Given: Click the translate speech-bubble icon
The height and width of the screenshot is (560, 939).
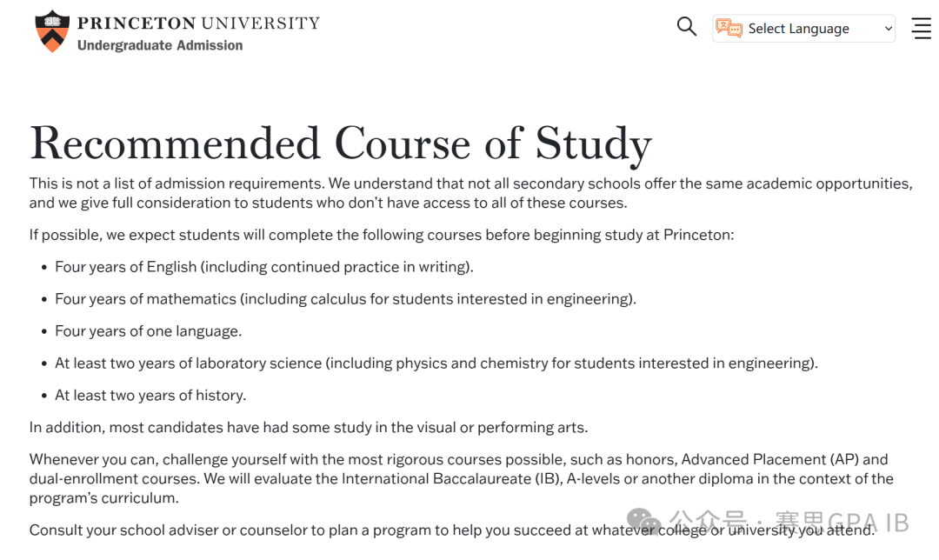Looking at the screenshot, I should 729,29.
